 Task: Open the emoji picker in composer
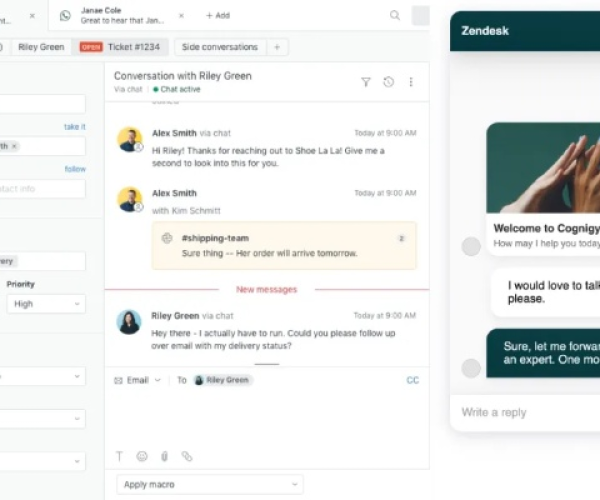[142, 456]
